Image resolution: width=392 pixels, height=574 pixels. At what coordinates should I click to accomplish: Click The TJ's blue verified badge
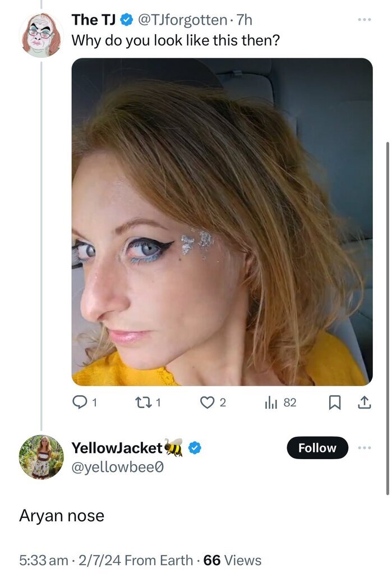coord(127,20)
